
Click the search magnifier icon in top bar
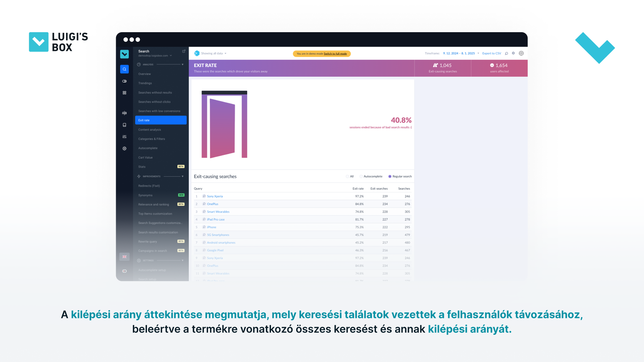coord(506,53)
